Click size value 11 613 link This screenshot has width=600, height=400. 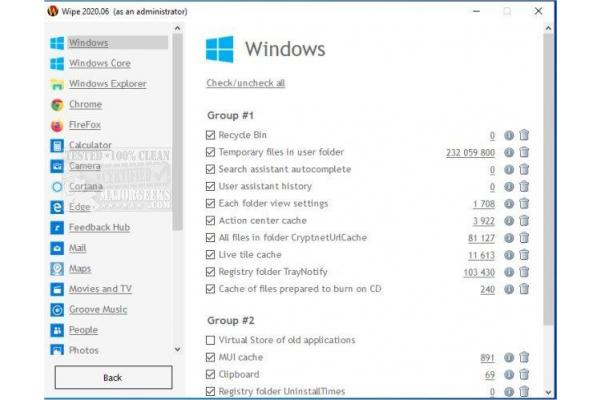481,255
